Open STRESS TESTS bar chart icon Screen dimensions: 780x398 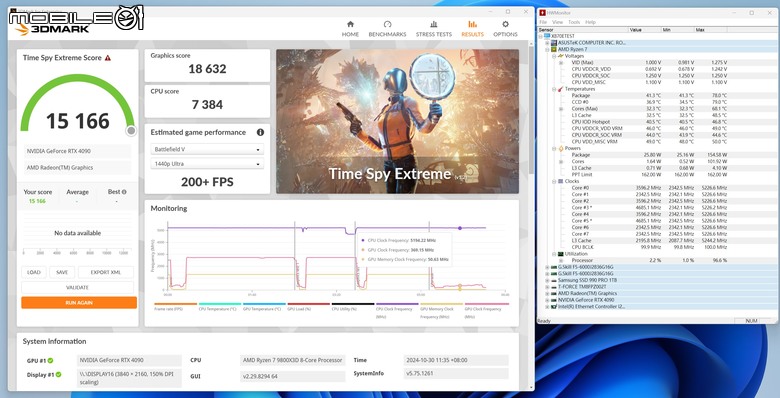434,24
